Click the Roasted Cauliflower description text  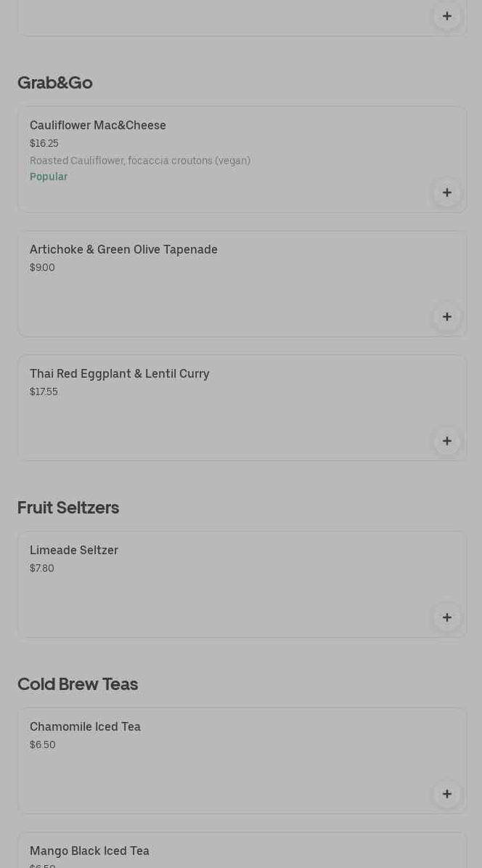(140, 161)
